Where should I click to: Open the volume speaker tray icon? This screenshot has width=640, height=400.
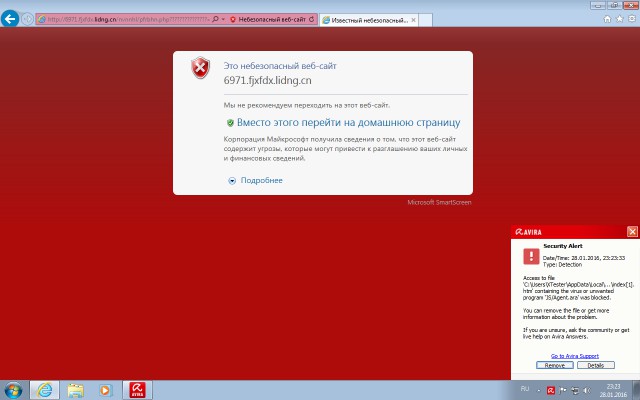(587, 391)
